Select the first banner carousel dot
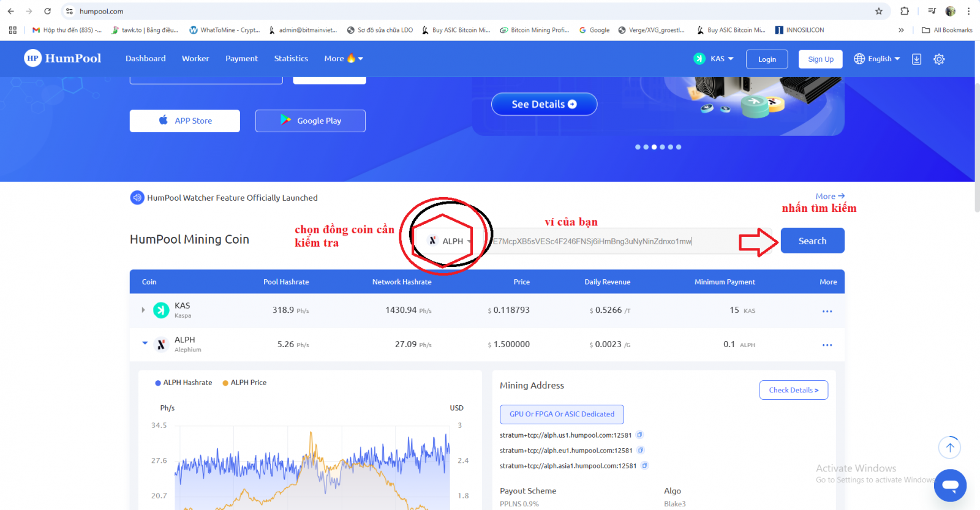 (x=638, y=147)
